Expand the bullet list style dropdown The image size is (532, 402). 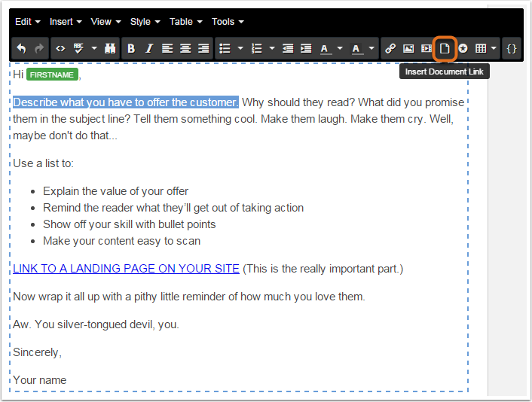click(x=240, y=48)
